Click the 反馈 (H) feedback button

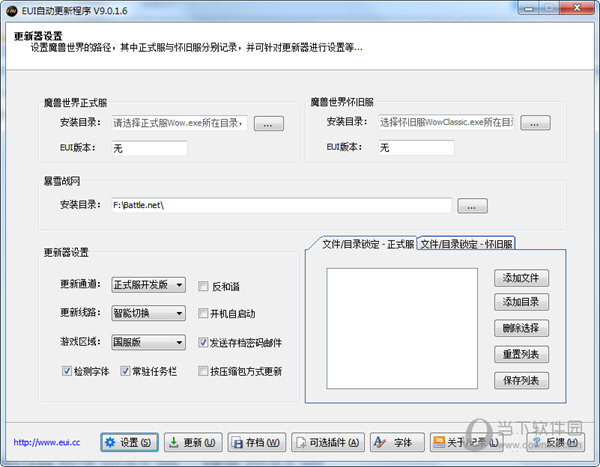[x=556, y=443]
